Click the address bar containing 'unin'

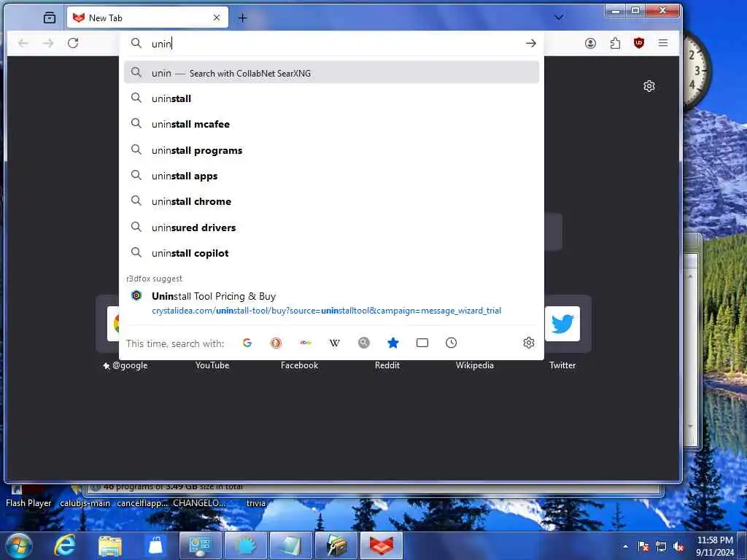coord(333,44)
